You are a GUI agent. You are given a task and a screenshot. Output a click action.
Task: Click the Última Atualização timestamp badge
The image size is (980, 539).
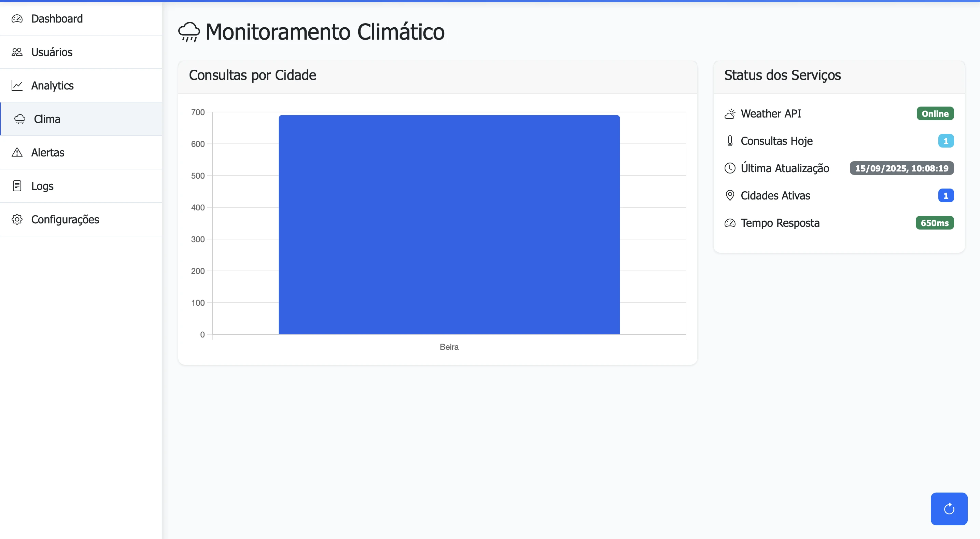901,168
